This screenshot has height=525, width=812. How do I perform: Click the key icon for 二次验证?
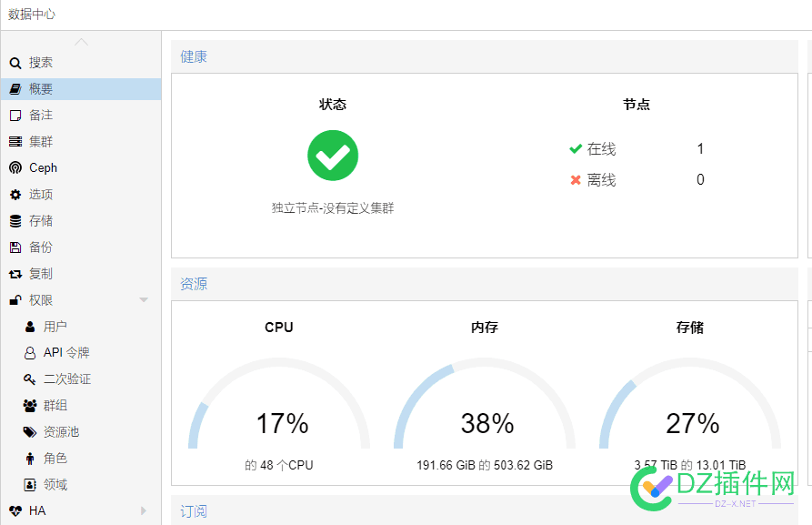[30, 379]
